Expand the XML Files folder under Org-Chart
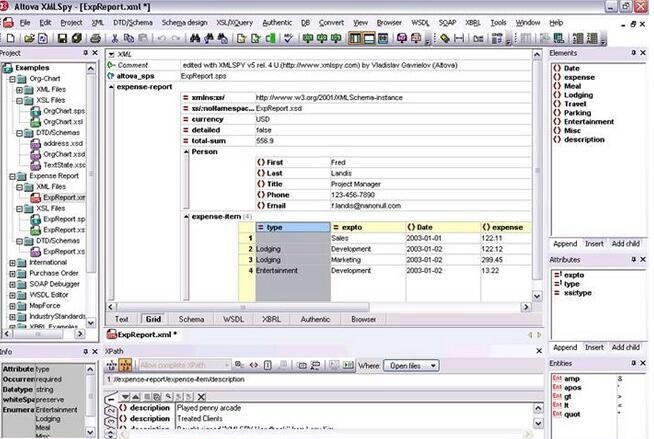 19,90
